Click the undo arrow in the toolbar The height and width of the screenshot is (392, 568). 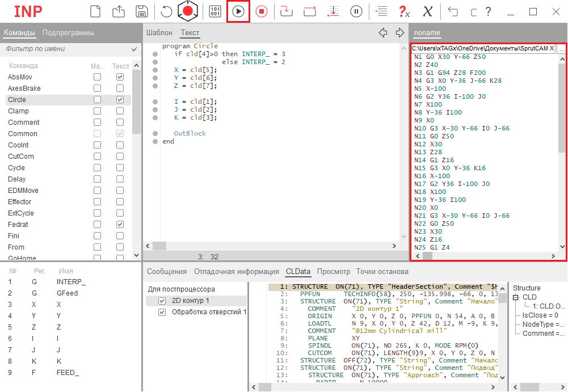452,11
